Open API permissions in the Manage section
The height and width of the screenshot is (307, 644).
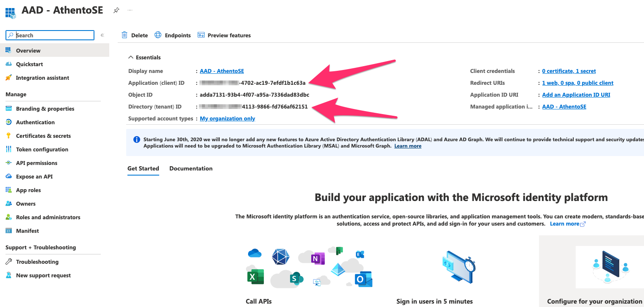[x=37, y=163]
